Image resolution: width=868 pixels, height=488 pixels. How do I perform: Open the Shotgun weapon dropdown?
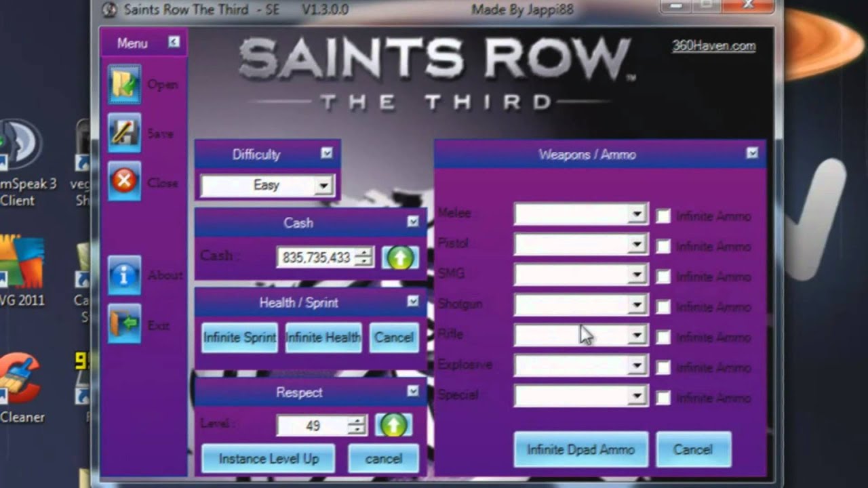(580, 305)
